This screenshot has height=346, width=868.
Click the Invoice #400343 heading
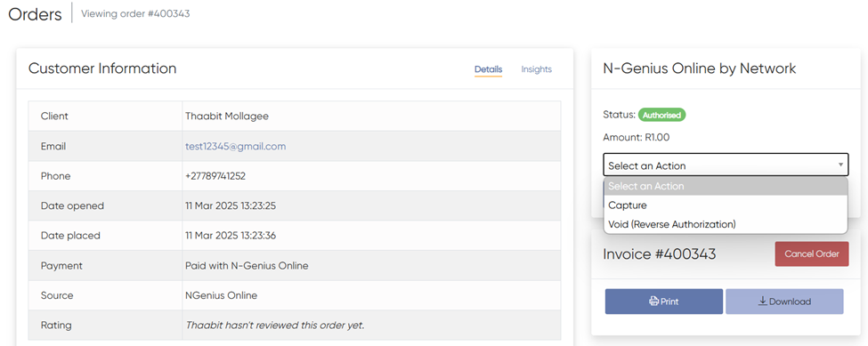coord(660,254)
